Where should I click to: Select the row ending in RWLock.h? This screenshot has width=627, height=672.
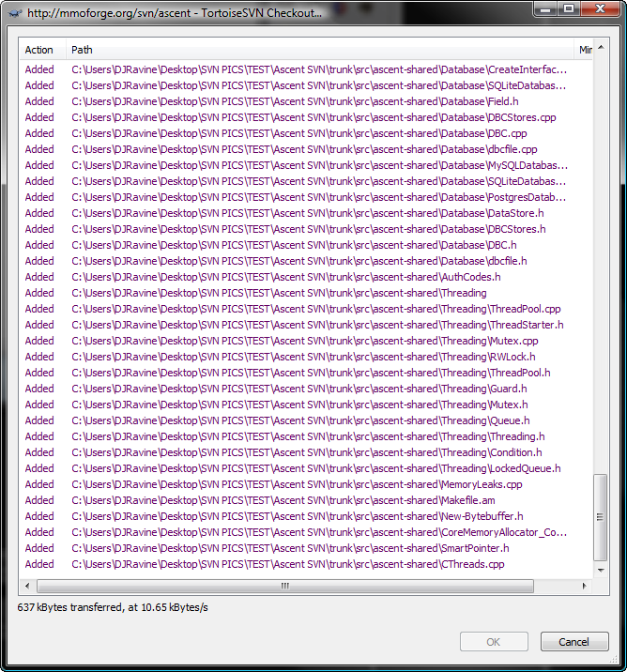tap(306, 357)
